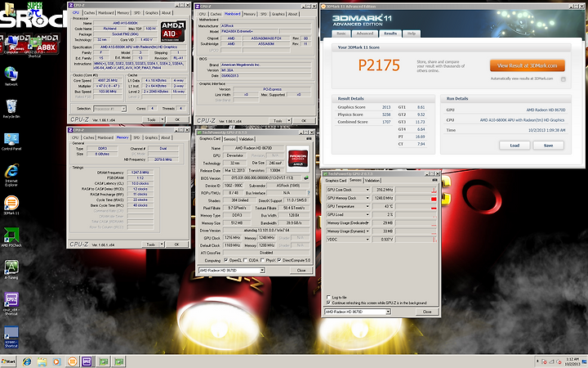Screen dimensions: 588x368
Task: Open the cpuz_x64 desktop shortcut
Action: point(11,302)
